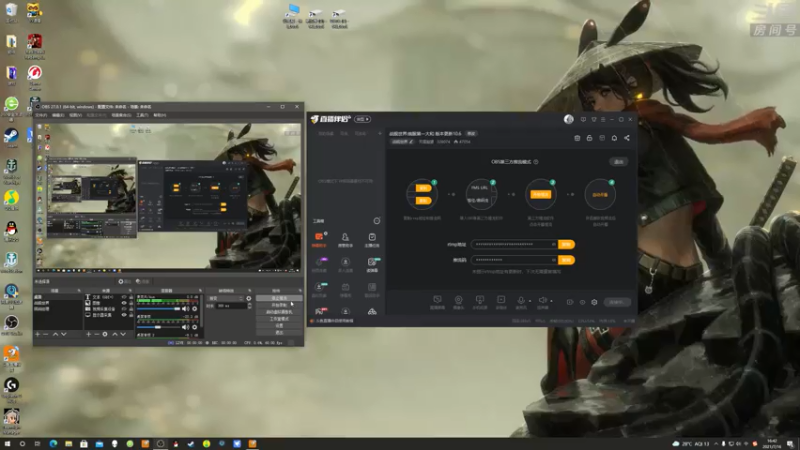800x450 pixels.
Task: Toggle the lock on the image source
Action: pyautogui.click(x=131, y=303)
